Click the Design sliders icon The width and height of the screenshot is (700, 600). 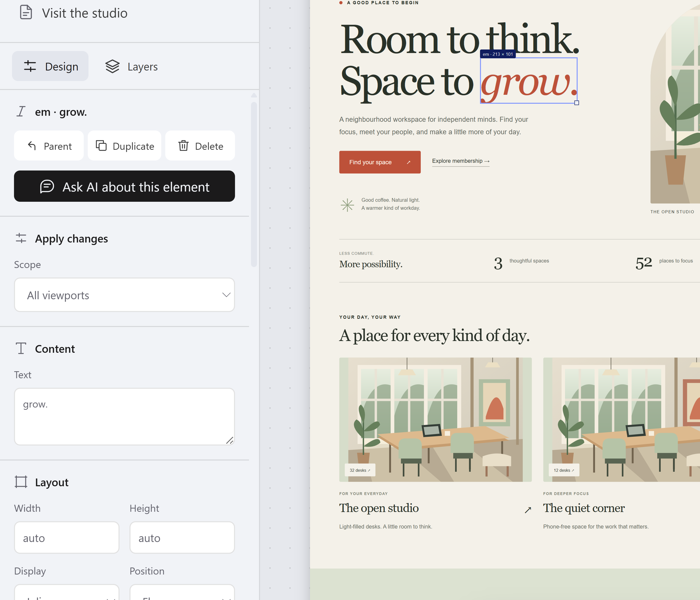pyautogui.click(x=30, y=66)
